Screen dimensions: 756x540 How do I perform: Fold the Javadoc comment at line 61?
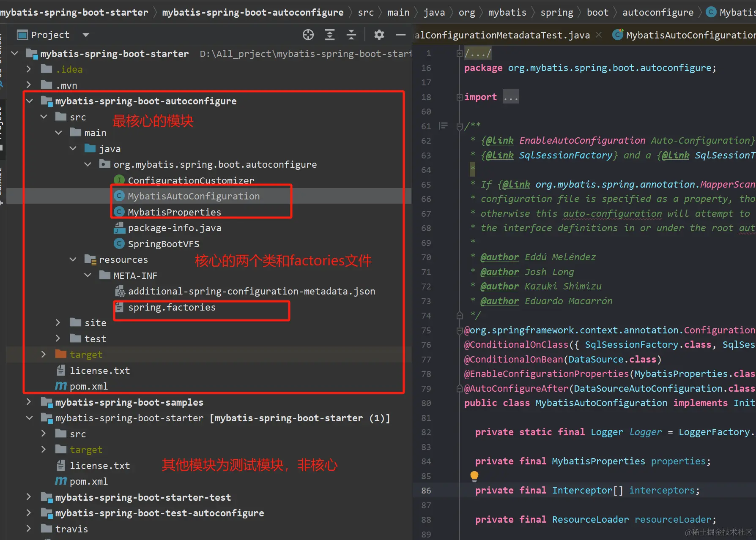coord(460,126)
